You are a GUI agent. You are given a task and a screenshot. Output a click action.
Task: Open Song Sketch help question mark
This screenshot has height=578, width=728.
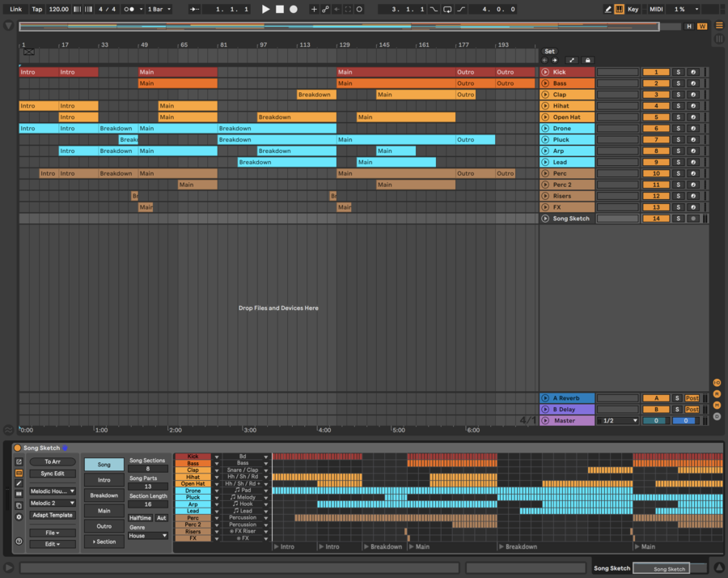(19, 542)
